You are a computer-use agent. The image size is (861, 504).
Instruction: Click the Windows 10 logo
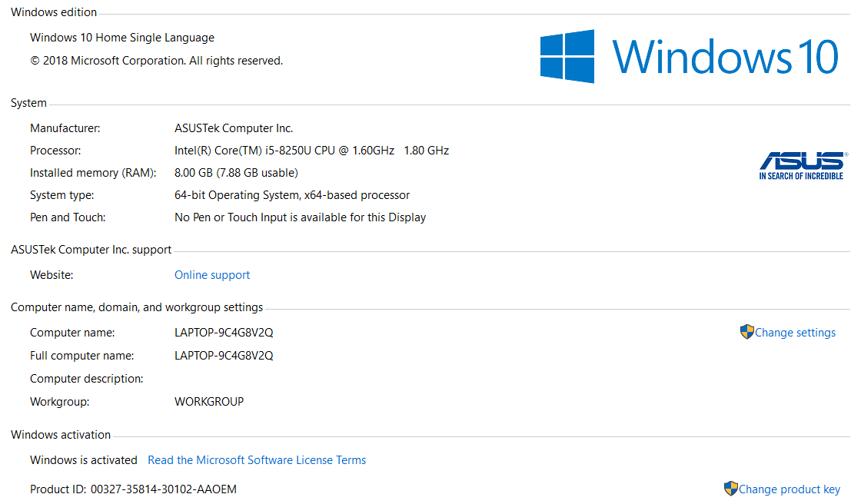tap(689, 56)
